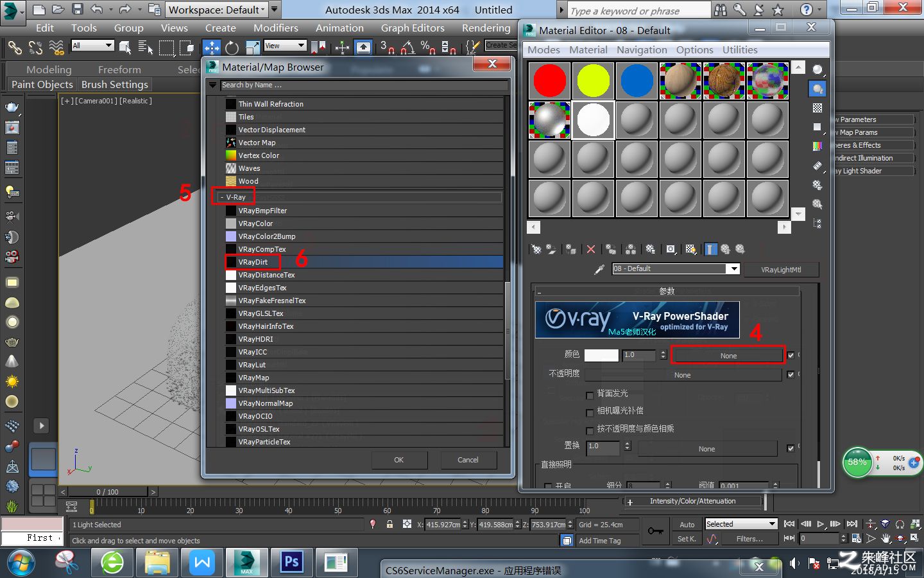The height and width of the screenshot is (578, 924).
Task: Select VRayDirt in the map list
Action: pyautogui.click(x=364, y=262)
